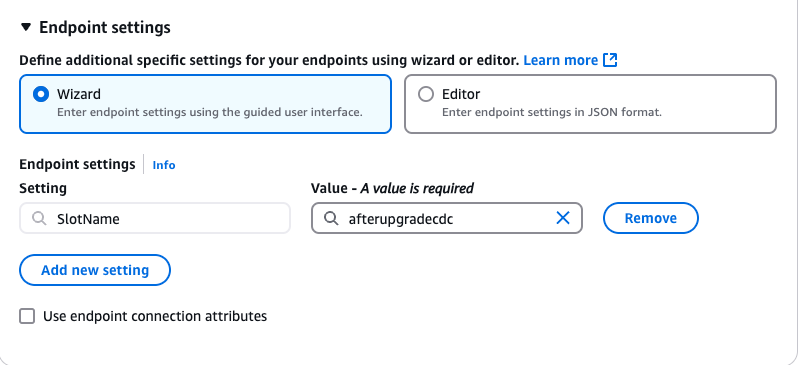Remove the SlotName setting row
This screenshot has height=366, width=808.
(x=651, y=218)
